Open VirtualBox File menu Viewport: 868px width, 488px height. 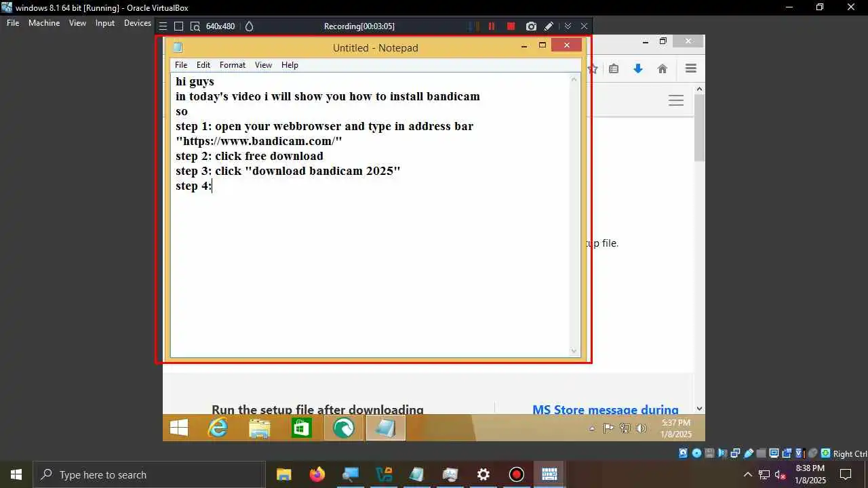[13, 23]
